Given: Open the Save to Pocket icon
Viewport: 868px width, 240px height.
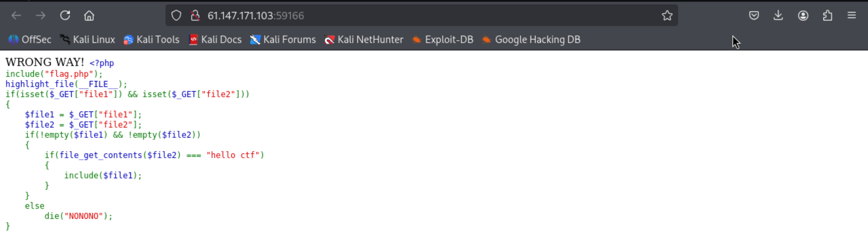Looking at the screenshot, I should pos(754,16).
